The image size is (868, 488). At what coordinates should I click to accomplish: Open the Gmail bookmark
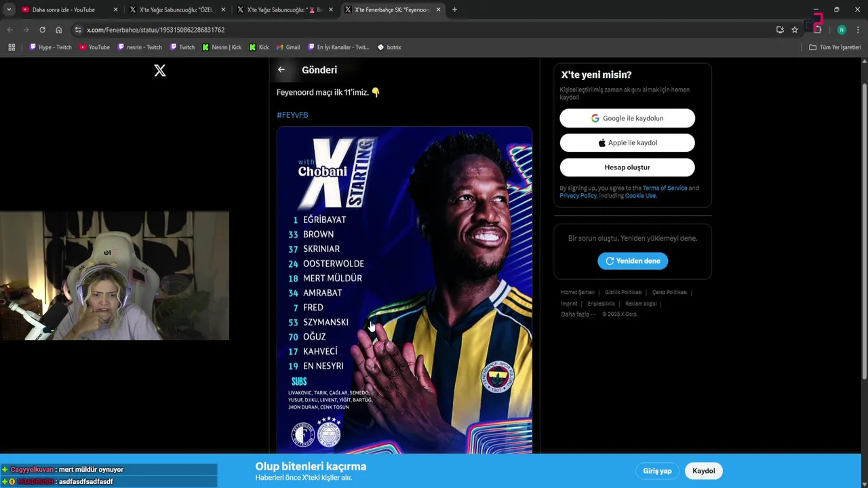[x=288, y=47]
